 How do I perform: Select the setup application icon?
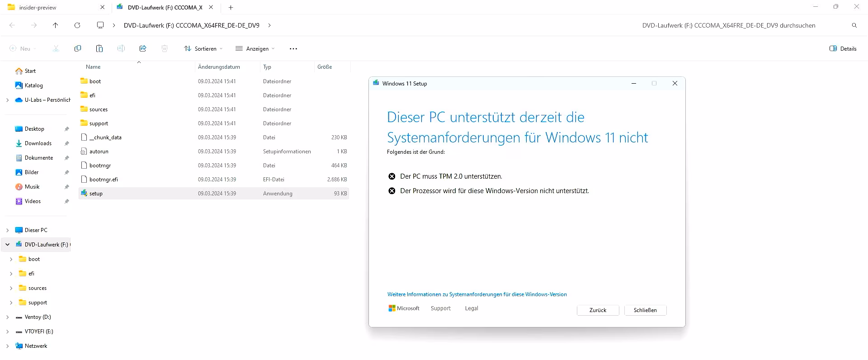point(84,193)
